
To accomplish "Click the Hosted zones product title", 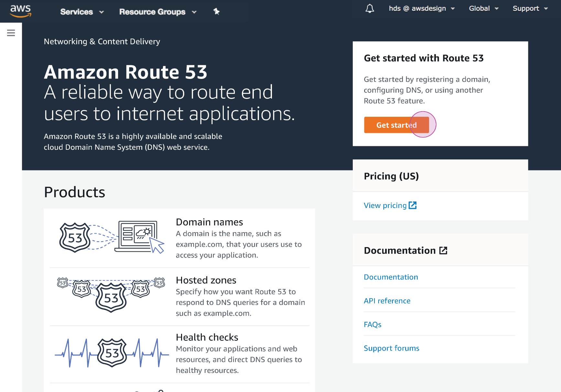I will tap(206, 280).
